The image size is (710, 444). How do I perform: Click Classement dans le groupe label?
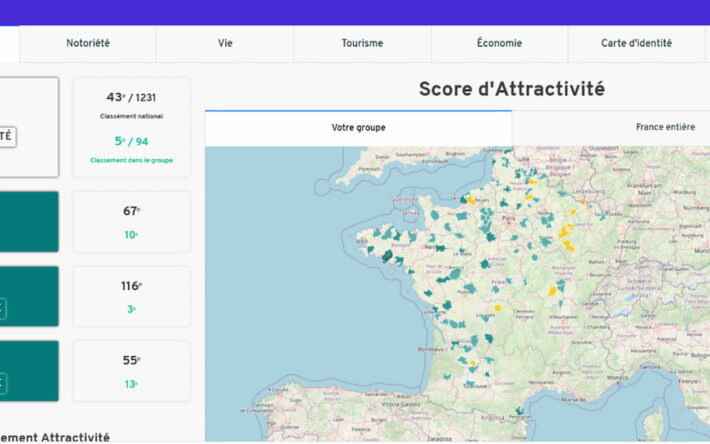(x=131, y=160)
